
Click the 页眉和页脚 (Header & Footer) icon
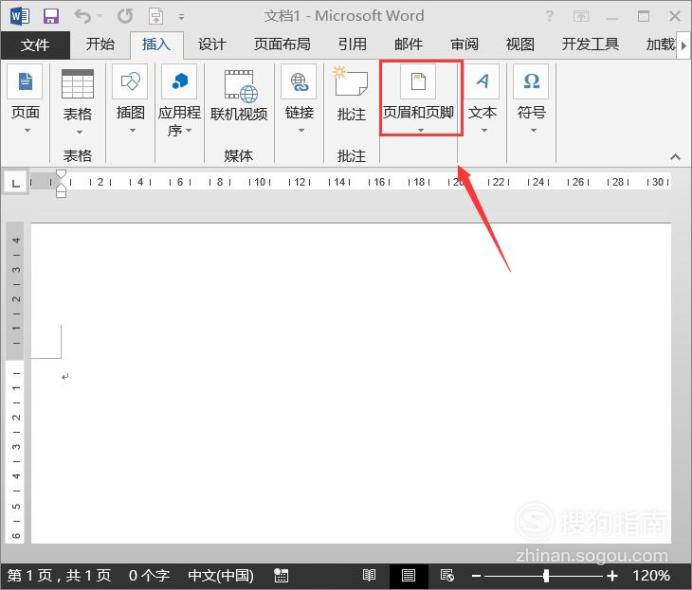click(418, 82)
